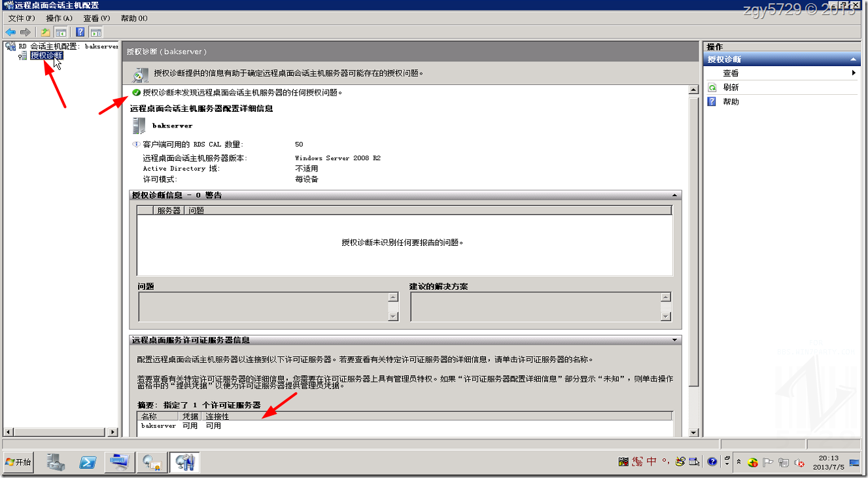Open the 文件(F) menu
The image size is (868, 478).
tap(22, 18)
